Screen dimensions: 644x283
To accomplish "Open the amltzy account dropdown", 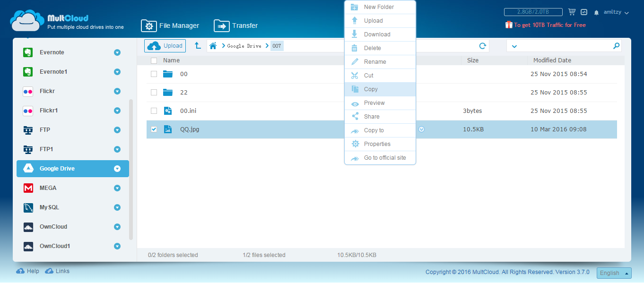I will tap(616, 12).
